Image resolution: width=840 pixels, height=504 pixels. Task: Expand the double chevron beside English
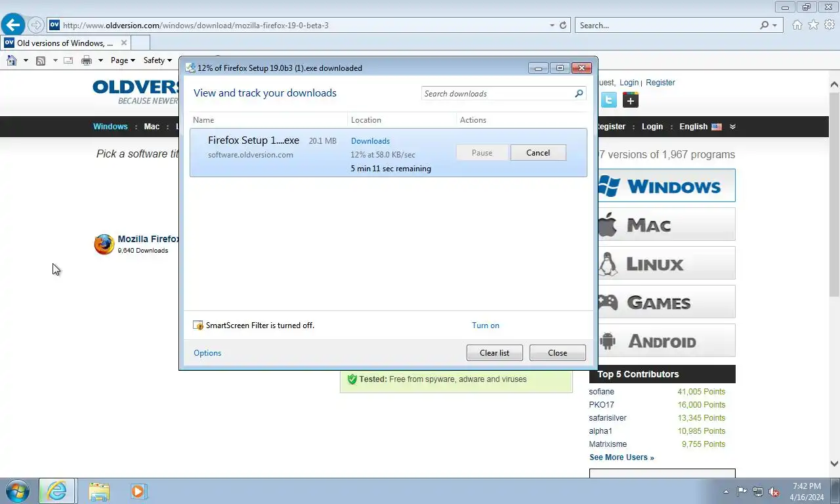(x=732, y=127)
